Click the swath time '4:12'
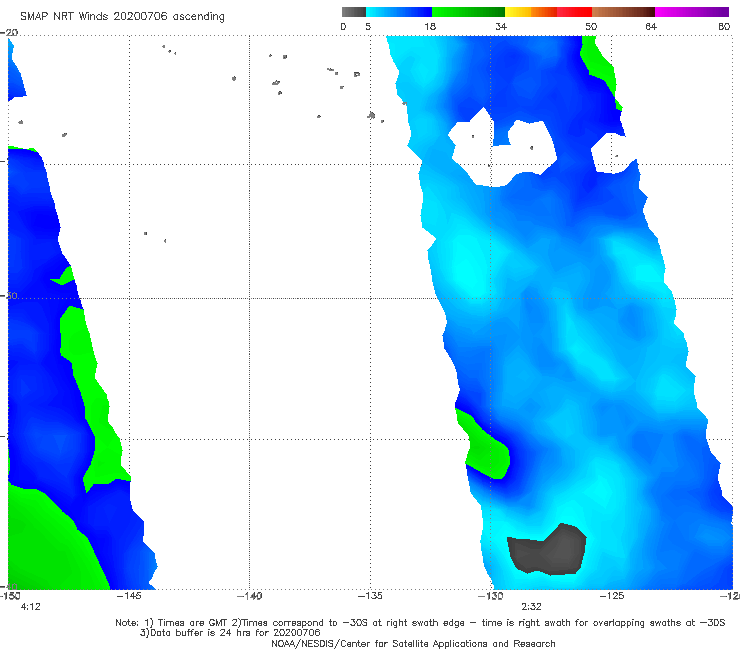Viewport: 740px width, 650px height. (31, 607)
